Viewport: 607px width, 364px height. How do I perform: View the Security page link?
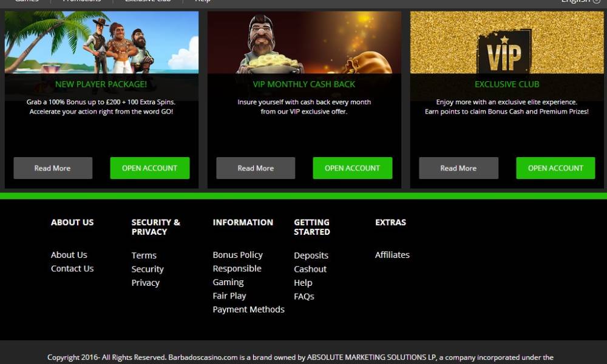coord(148,269)
